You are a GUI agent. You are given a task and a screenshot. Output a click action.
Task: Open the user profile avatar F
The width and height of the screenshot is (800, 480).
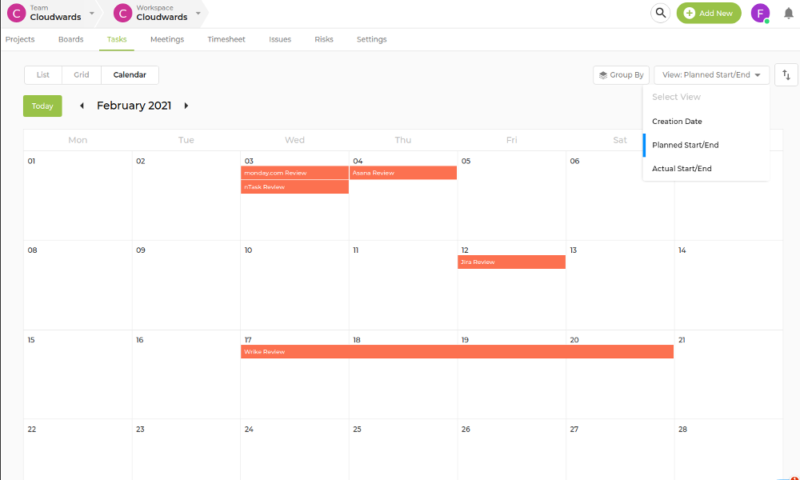pyautogui.click(x=761, y=13)
